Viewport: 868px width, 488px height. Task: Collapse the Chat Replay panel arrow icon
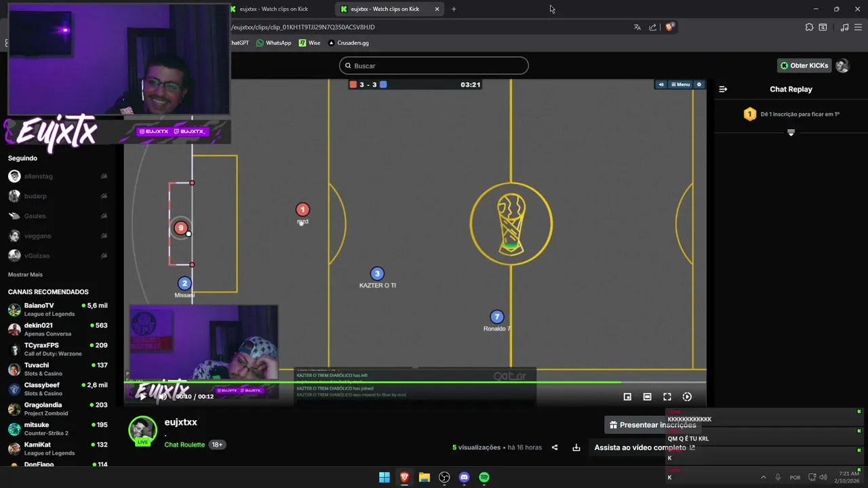click(x=723, y=89)
